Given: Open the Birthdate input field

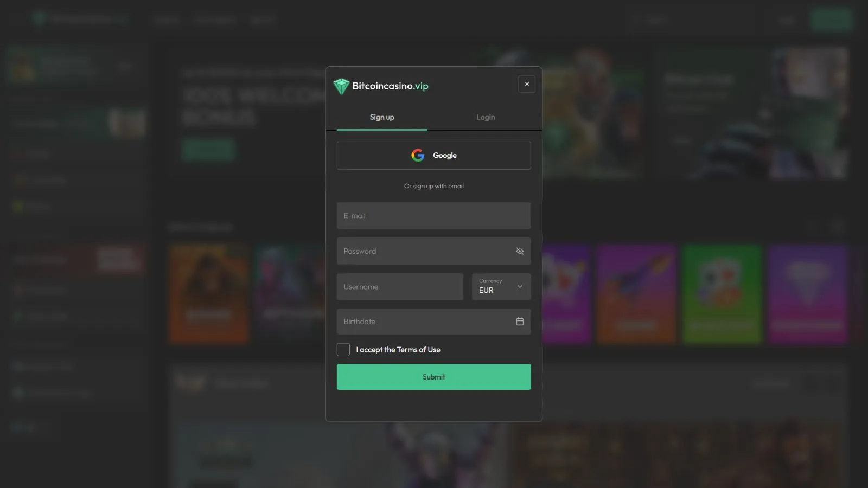Looking at the screenshot, I should tap(423, 322).
